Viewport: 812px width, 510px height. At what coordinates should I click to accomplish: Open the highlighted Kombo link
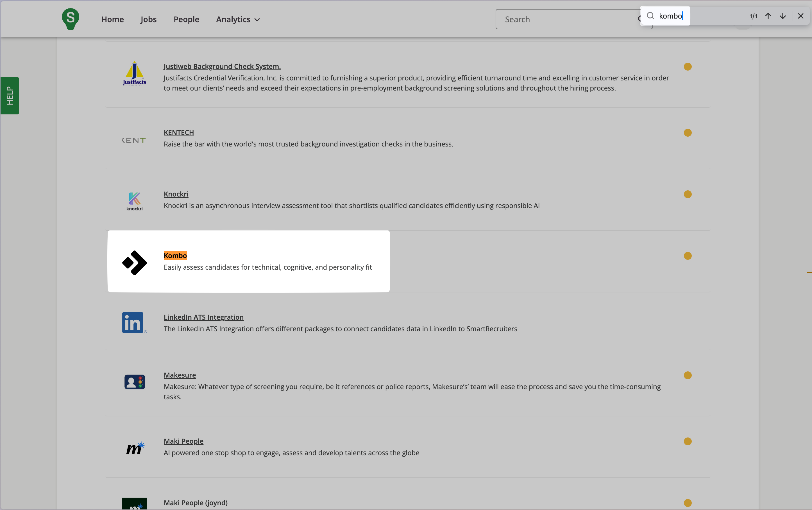coord(175,255)
